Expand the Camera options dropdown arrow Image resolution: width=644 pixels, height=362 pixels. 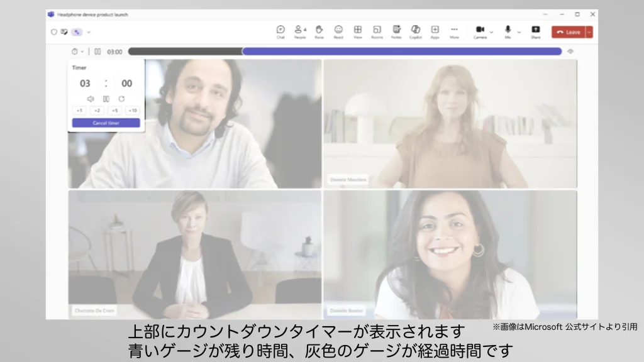(x=492, y=32)
